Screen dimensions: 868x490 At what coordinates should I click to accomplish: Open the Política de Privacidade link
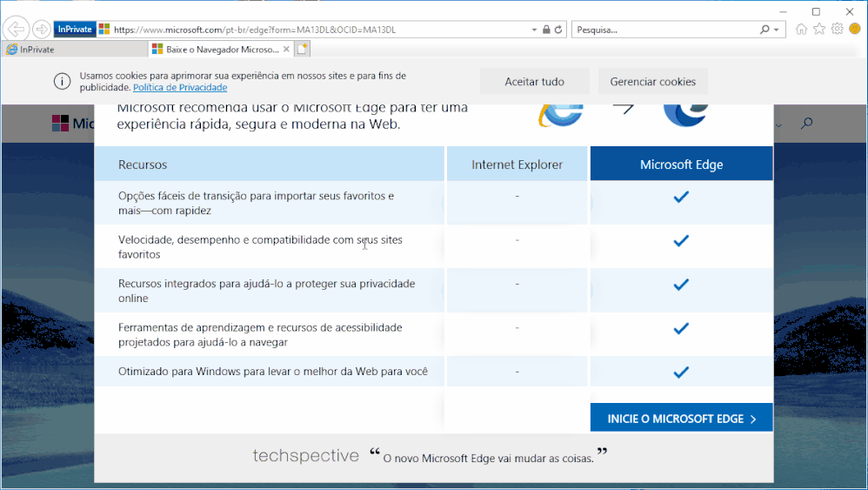click(180, 88)
